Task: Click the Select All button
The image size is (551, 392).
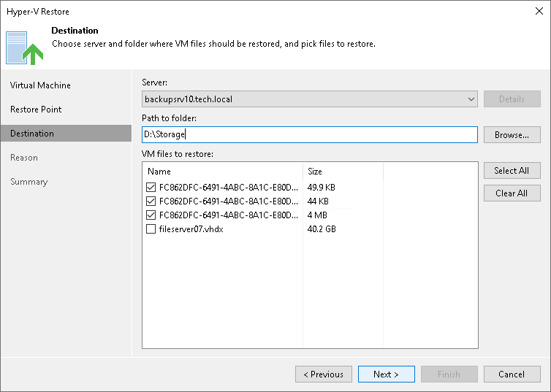Action: (x=512, y=171)
